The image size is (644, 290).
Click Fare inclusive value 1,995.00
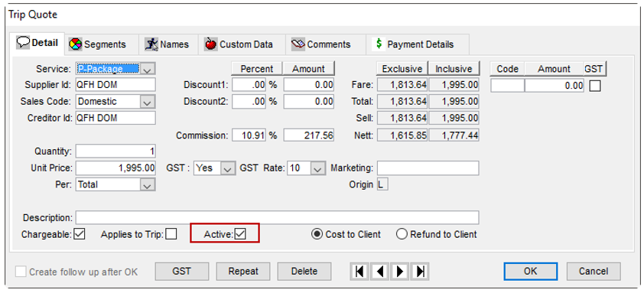(x=454, y=85)
